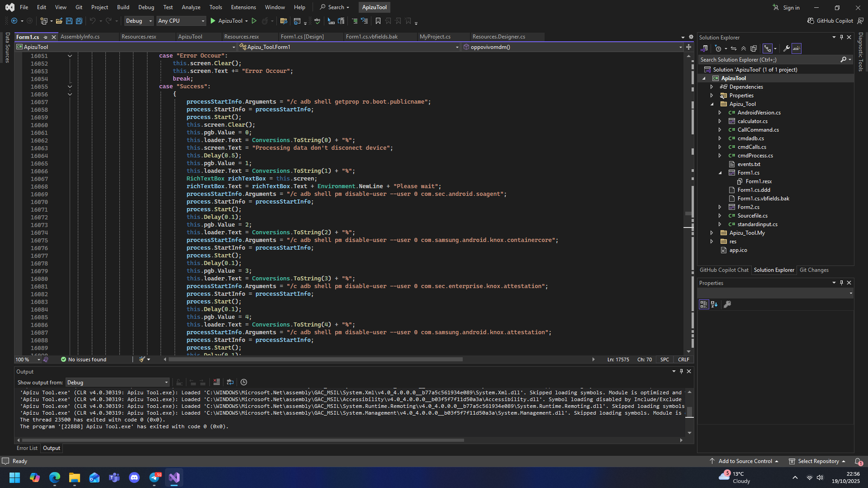Click Sync with Active Document icon
The image size is (868, 488).
[x=733, y=49]
